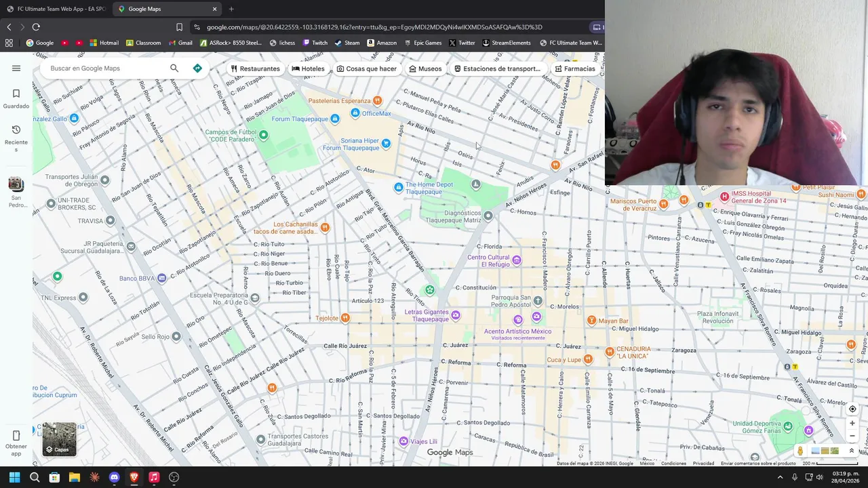Select the Street View pegman
Screen dimensions: 868x488
point(800,451)
